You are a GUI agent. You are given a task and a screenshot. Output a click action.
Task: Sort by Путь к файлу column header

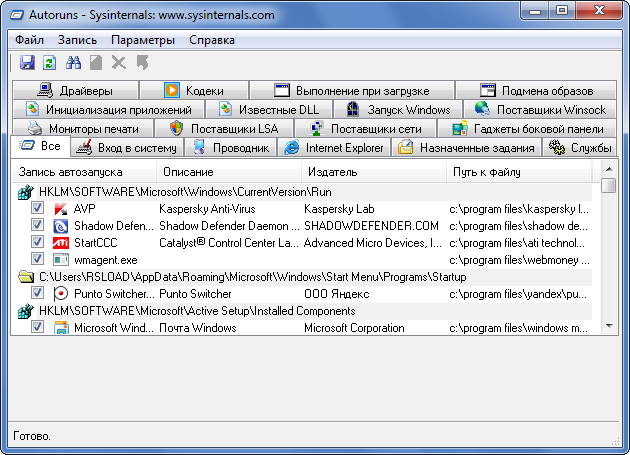(519, 172)
